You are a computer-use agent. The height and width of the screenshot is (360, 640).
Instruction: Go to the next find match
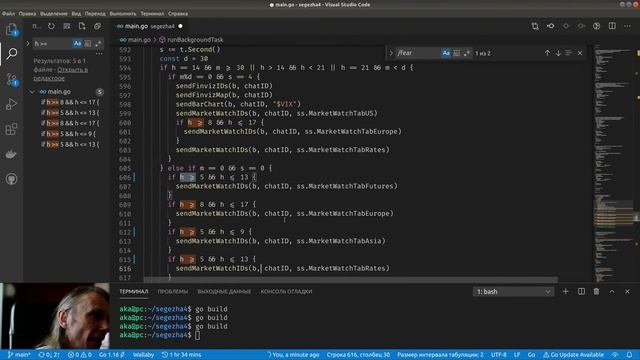click(558, 53)
